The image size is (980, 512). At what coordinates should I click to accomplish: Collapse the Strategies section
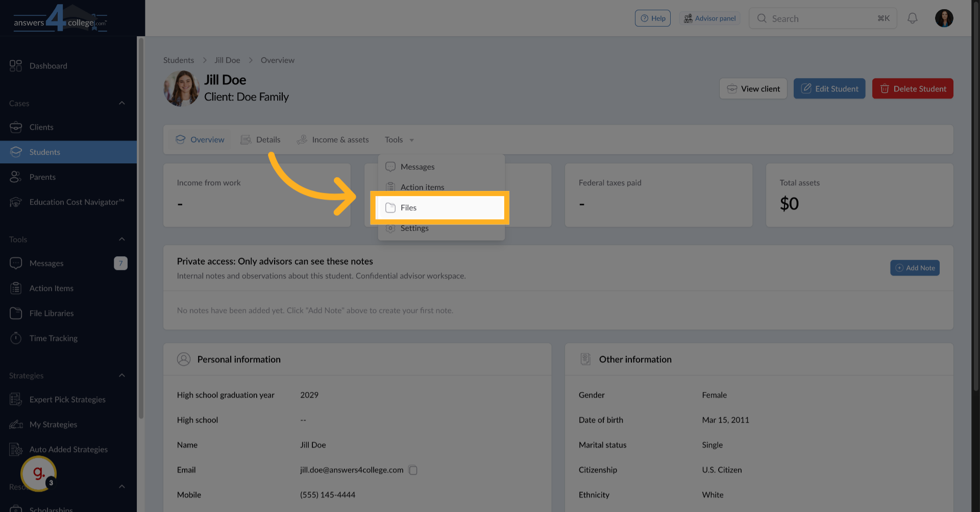click(x=122, y=375)
